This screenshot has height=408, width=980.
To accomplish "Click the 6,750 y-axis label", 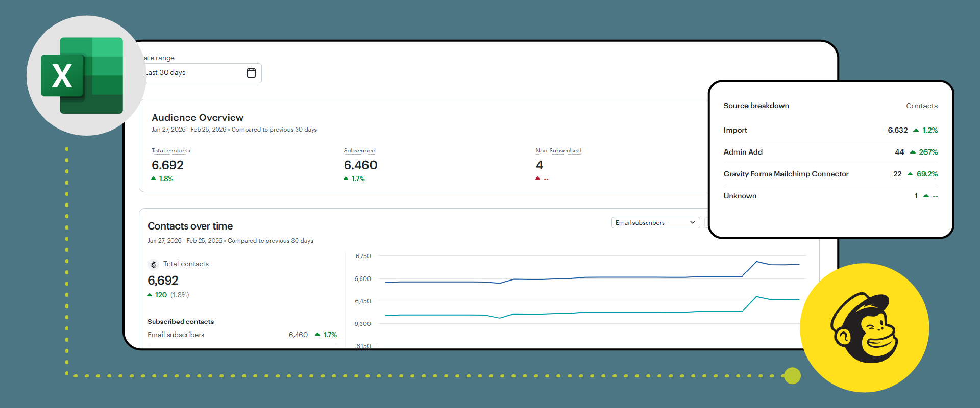I will [x=363, y=256].
